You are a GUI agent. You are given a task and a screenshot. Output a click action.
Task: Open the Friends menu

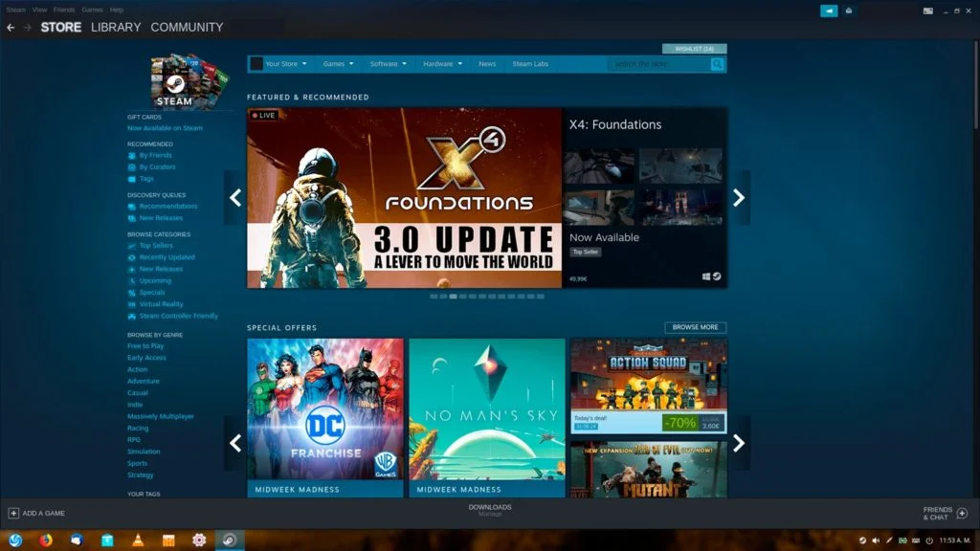pyautogui.click(x=64, y=10)
